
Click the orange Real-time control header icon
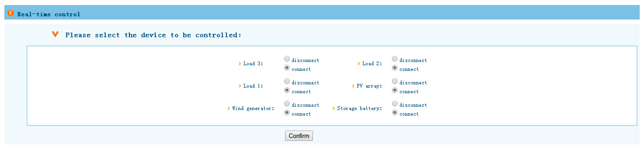(x=11, y=13)
